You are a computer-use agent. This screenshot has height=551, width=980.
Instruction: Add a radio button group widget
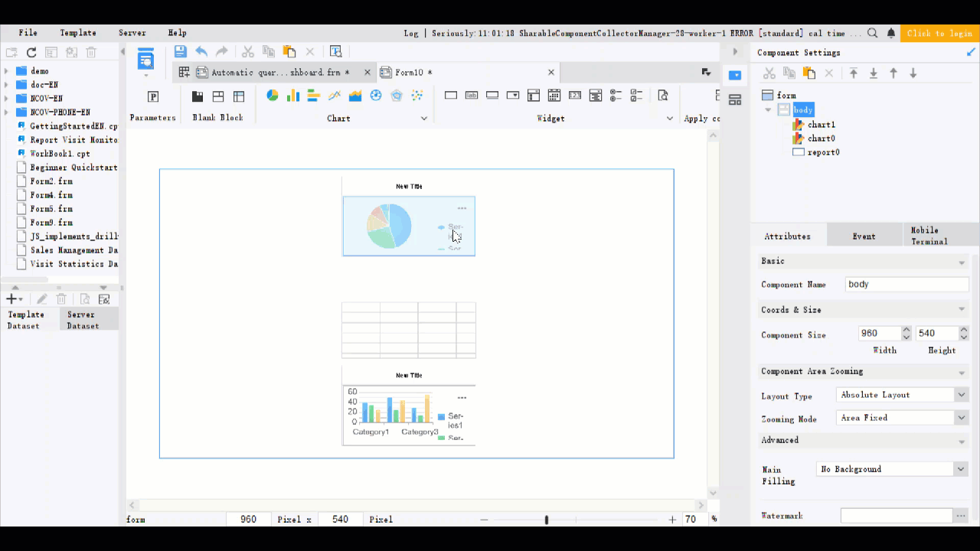616,96
